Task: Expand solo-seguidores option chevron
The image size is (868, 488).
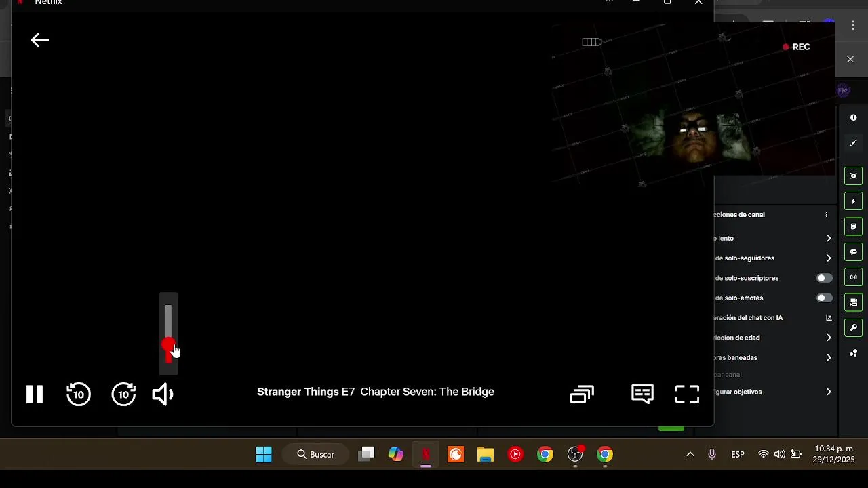Action: coord(829,258)
